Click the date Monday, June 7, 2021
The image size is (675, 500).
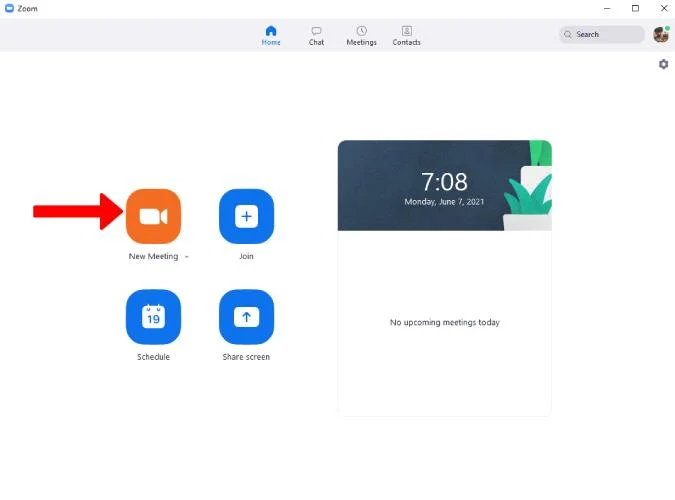point(444,202)
